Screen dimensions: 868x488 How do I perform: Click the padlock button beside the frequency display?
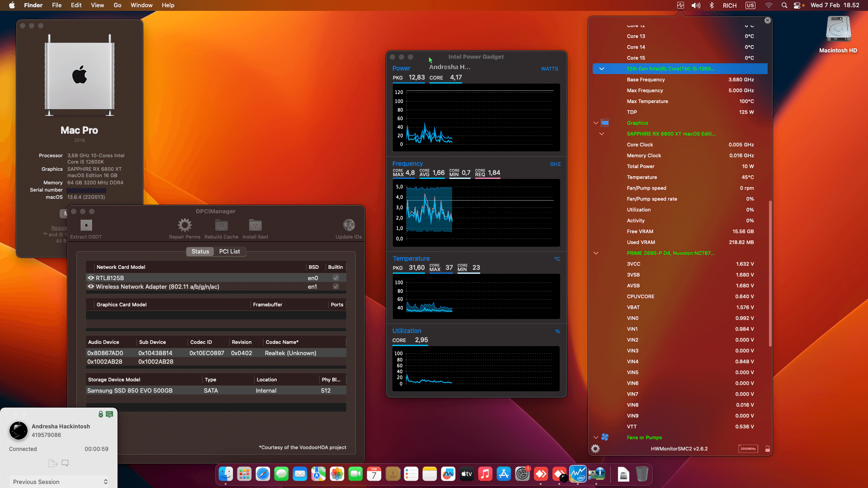pos(767,449)
